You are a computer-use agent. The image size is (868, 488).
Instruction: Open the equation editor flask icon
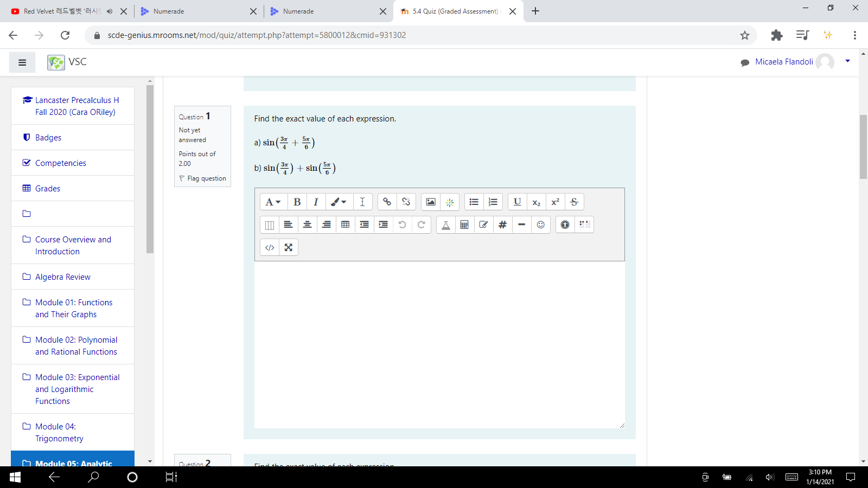(445, 224)
